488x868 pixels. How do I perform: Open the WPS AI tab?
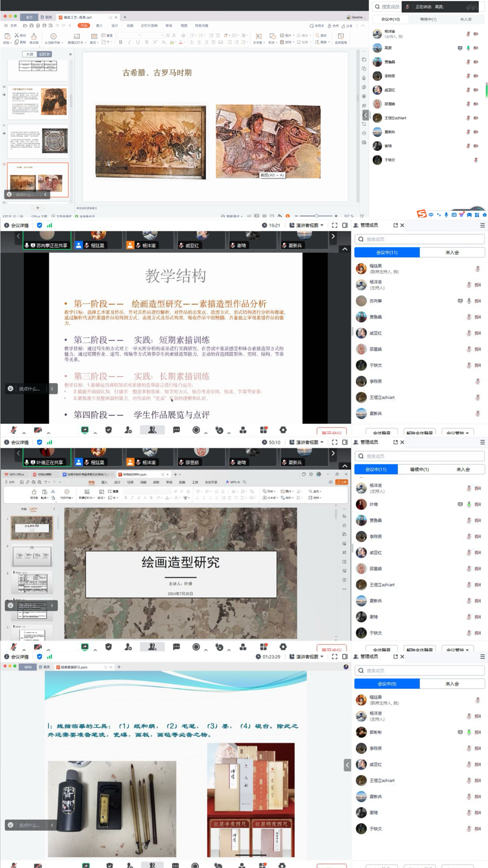pos(233,482)
